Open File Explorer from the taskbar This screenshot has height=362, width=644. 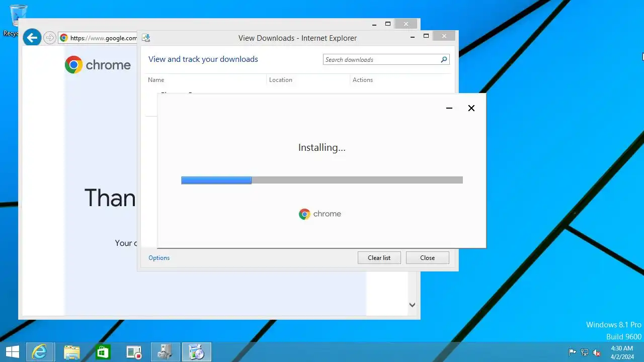pos(72,352)
